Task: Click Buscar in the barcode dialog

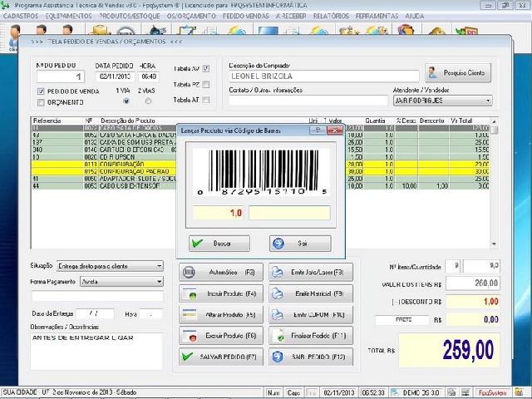Action: tap(219, 244)
